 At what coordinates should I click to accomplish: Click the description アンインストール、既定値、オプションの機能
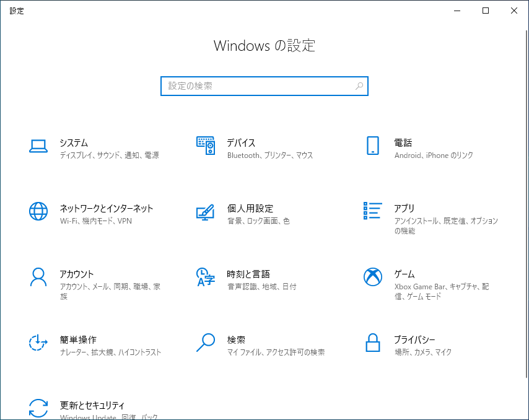click(447, 226)
